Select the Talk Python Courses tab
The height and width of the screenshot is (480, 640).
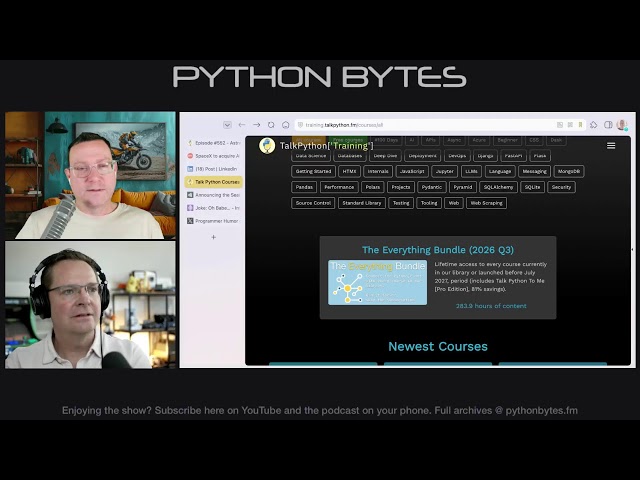pyautogui.click(x=213, y=182)
